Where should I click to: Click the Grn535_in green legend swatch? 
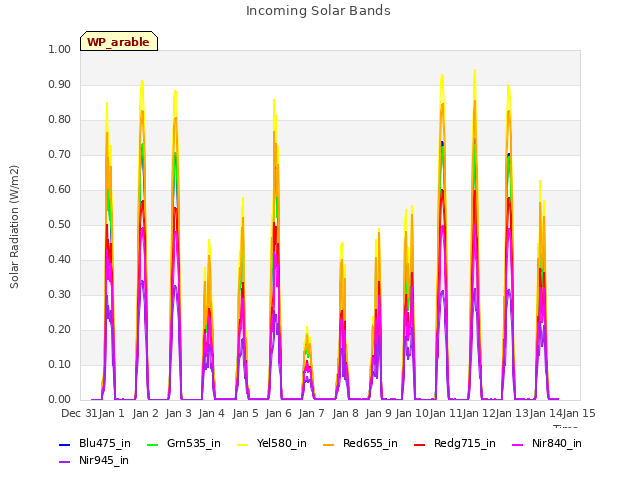click(152, 444)
